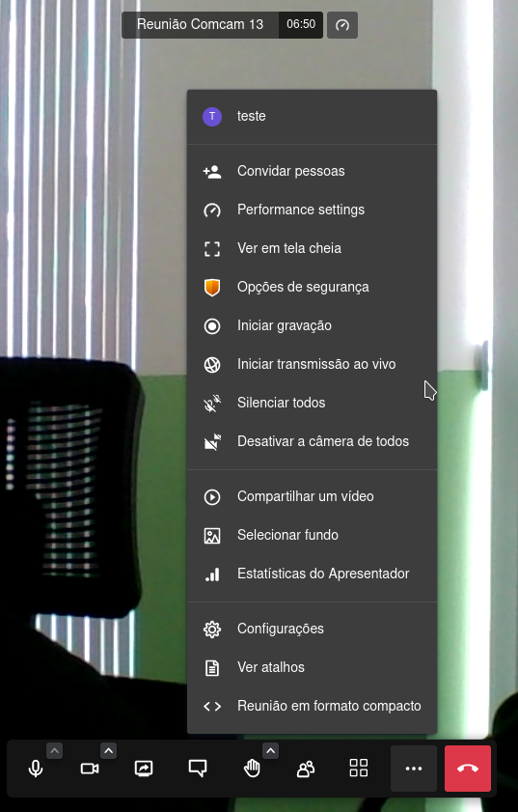The width and height of the screenshot is (518, 812).
Task: Raise your hand using the hand icon
Action: (x=252, y=769)
